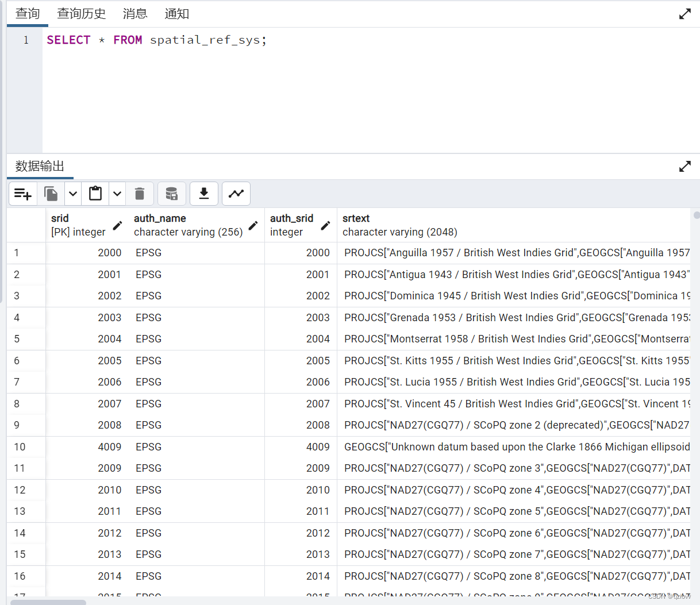The width and height of the screenshot is (700, 605).
Task: Switch to the 查询历史 tab
Action: (x=81, y=13)
